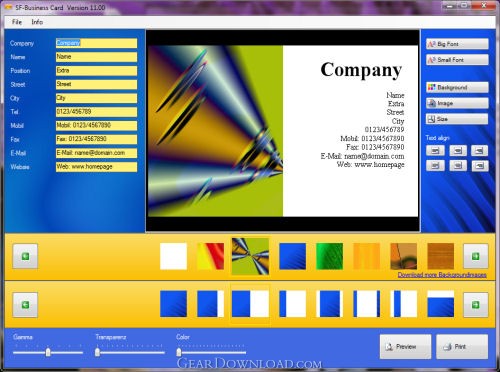Click the right arrow of the background images row
500x372 pixels.
pos(476,256)
